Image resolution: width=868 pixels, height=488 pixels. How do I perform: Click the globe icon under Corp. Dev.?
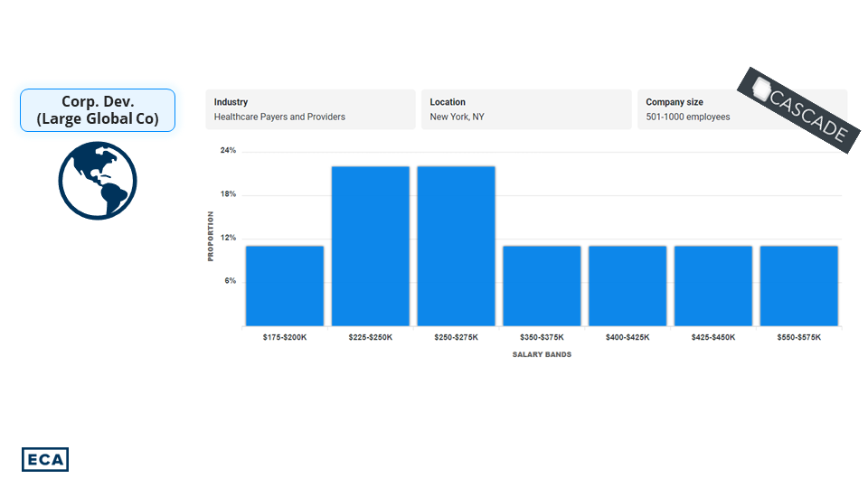click(x=98, y=181)
